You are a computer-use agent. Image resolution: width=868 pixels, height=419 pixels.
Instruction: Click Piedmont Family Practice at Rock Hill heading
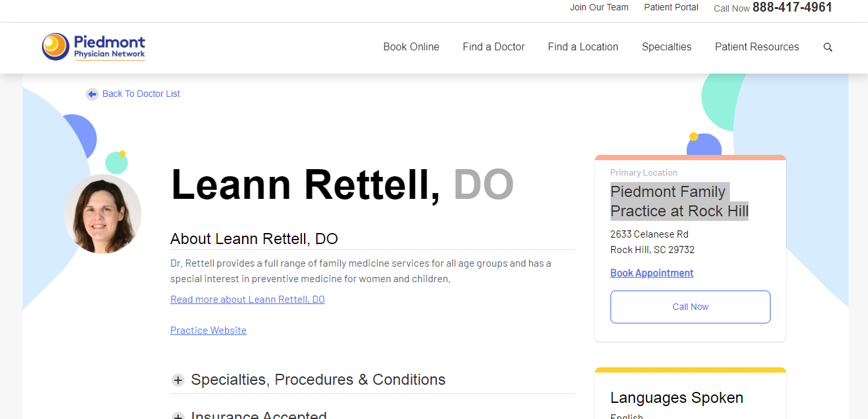[679, 201]
